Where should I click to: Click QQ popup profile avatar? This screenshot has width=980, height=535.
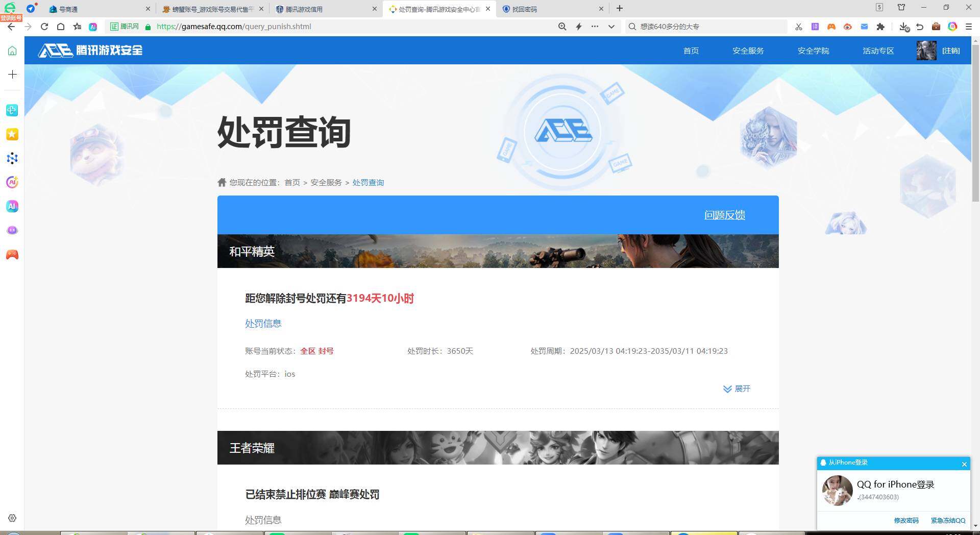[x=838, y=491]
